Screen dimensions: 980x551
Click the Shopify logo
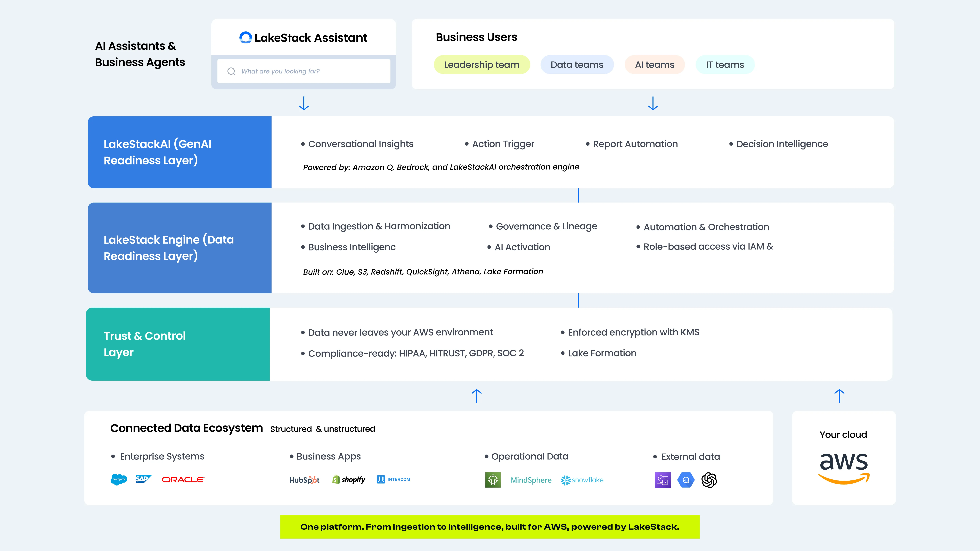pos(349,480)
